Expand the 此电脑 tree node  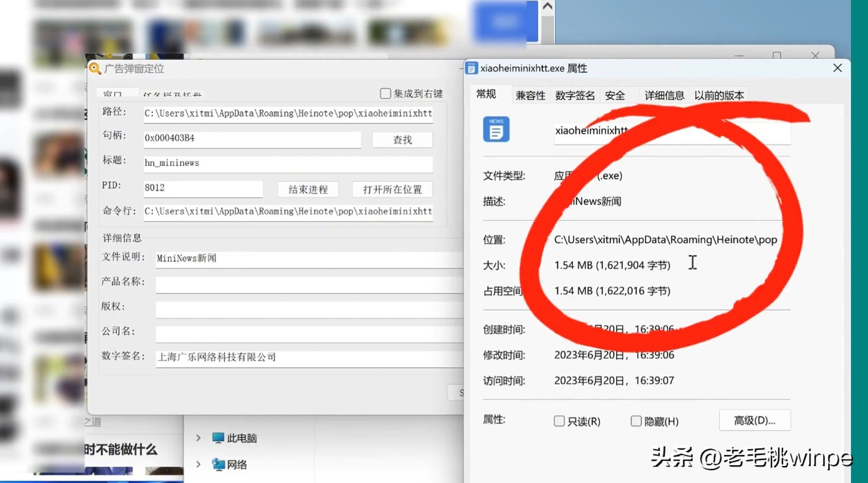click(198, 438)
